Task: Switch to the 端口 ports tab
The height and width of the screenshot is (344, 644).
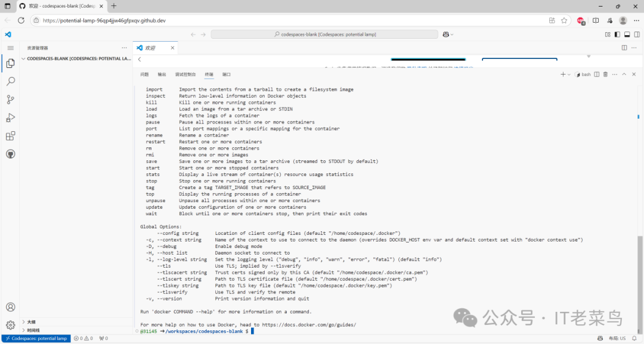Action: click(x=227, y=75)
